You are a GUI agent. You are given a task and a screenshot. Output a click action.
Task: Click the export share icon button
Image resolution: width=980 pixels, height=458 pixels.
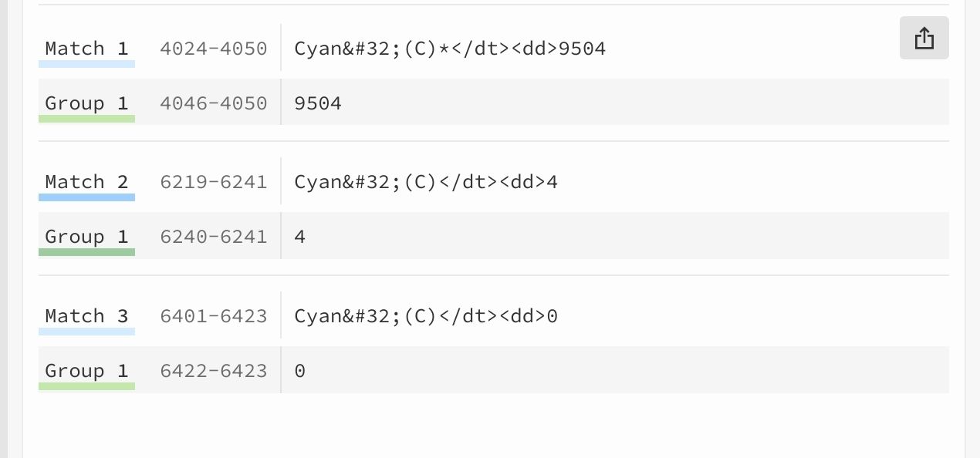924,38
